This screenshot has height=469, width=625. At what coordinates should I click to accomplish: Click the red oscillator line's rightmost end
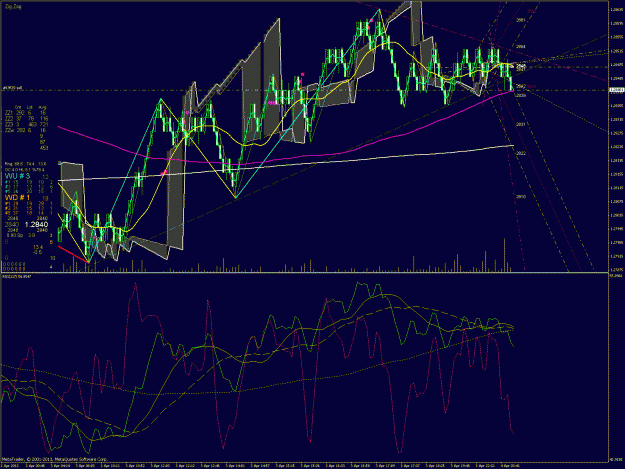point(513,433)
